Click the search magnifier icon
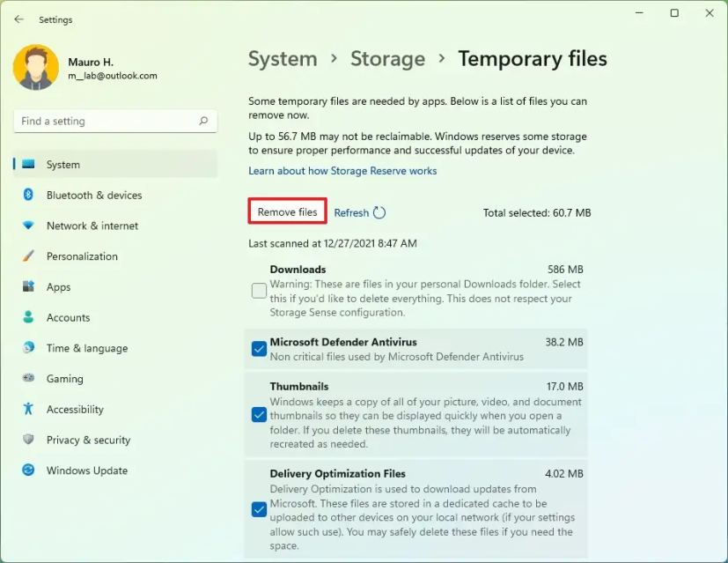Screen dimensions: 728x563 pos(203,122)
